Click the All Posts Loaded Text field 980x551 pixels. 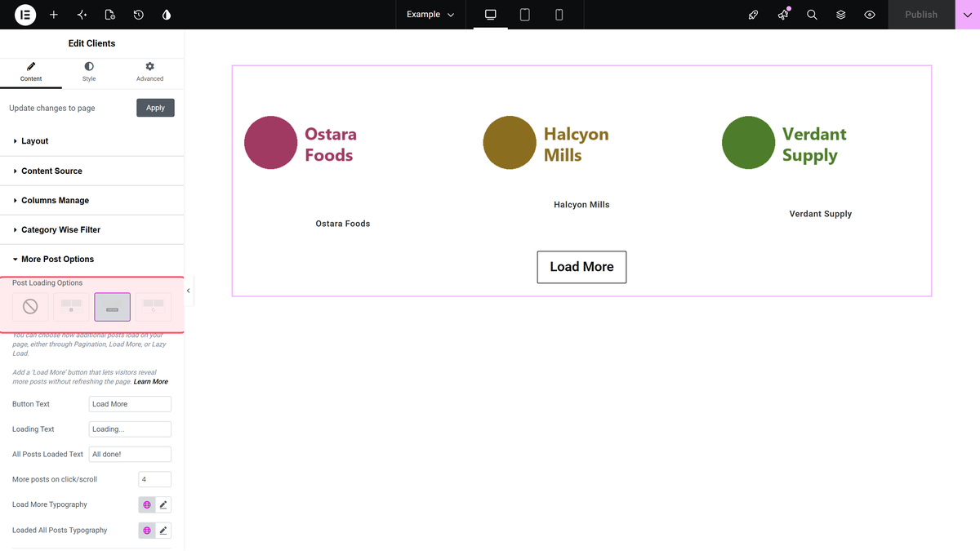point(130,454)
